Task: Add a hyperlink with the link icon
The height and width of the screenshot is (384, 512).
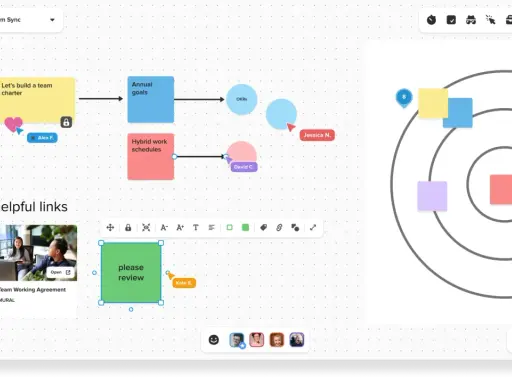Action: [279, 228]
